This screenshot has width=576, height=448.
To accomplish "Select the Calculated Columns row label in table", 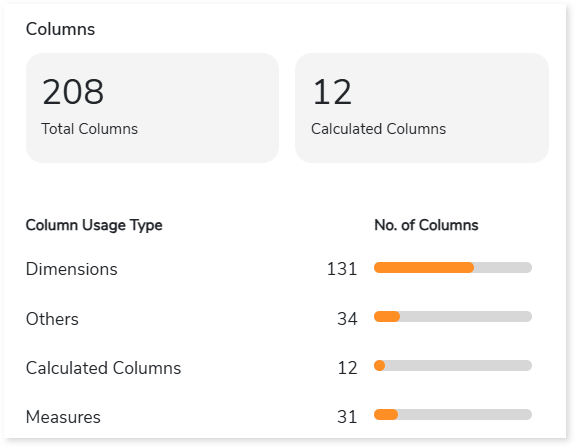I will tap(103, 368).
